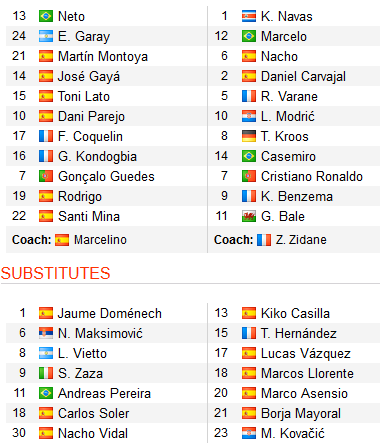Click the Croatia flag beside L. Modrić

click(249, 116)
